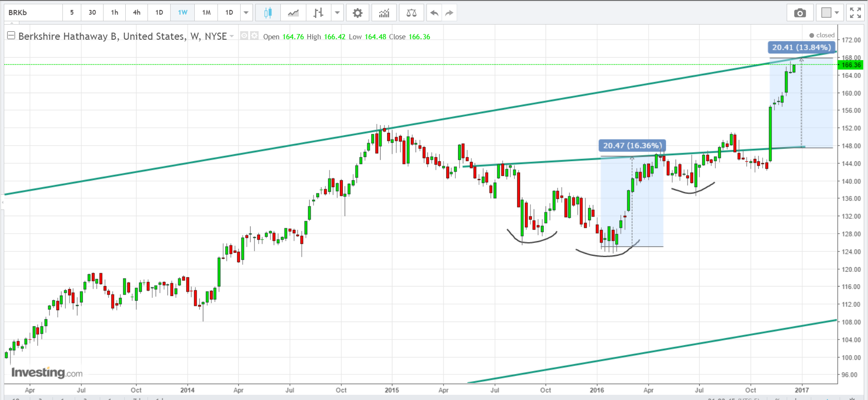Choose the 1W weekly timeframe

click(182, 13)
